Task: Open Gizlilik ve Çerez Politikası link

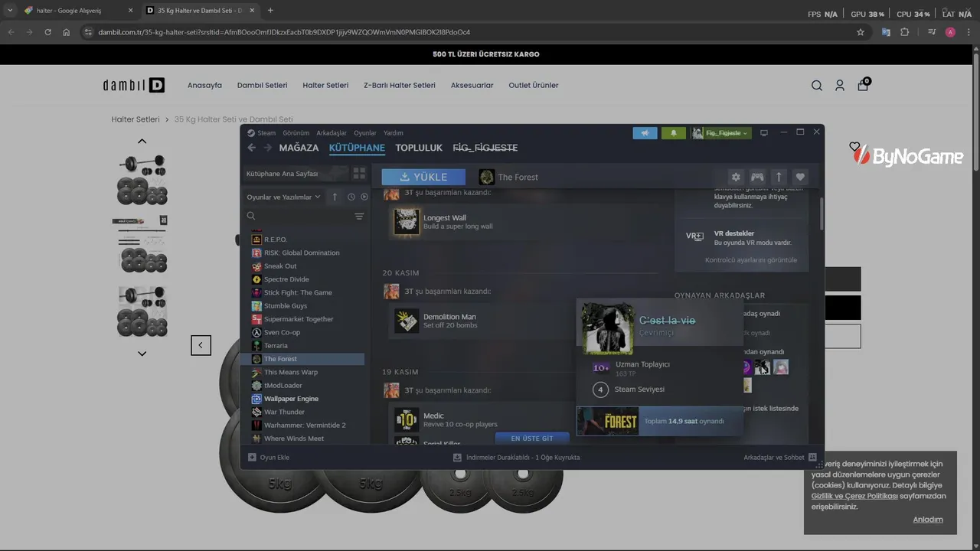Action: click(854, 496)
